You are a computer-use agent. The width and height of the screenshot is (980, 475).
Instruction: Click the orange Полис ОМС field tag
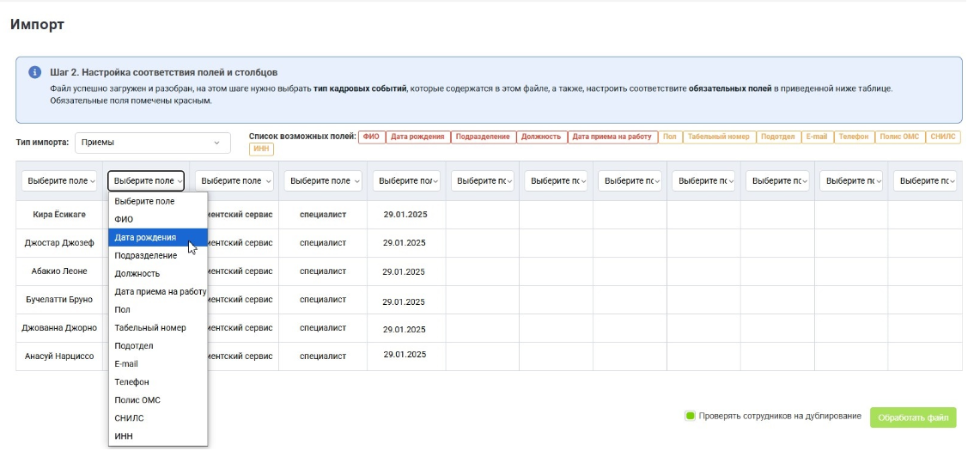(898, 137)
